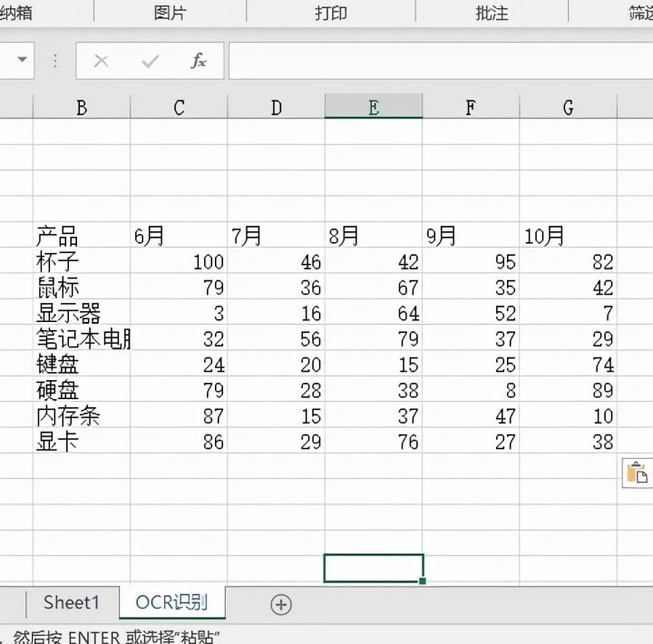Image resolution: width=653 pixels, height=644 pixels.
Task: Select the 鼠标 product cell
Action: 82,287
